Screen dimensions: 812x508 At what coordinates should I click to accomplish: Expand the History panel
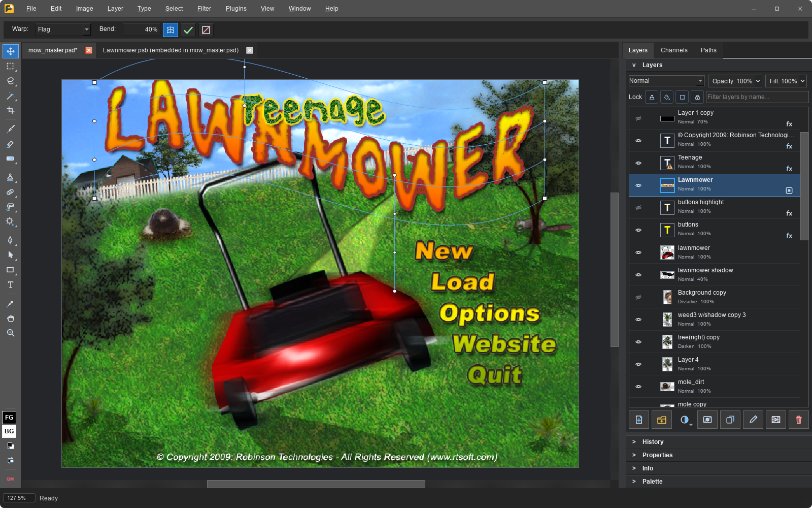point(719,442)
